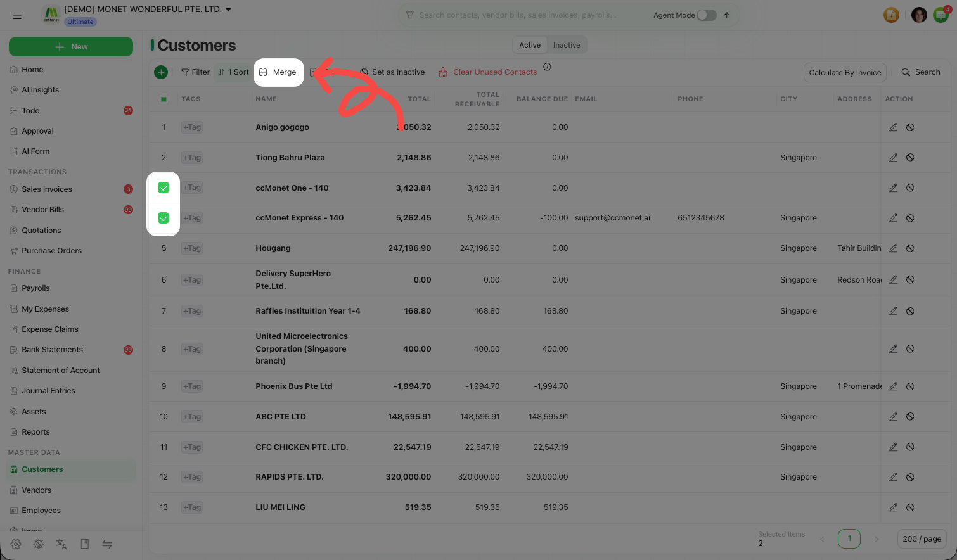Image resolution: width=957 pixels, height=560 pixels.
Task: Click the swap arrows icon in sidebar footer
Action: [107, 544]
